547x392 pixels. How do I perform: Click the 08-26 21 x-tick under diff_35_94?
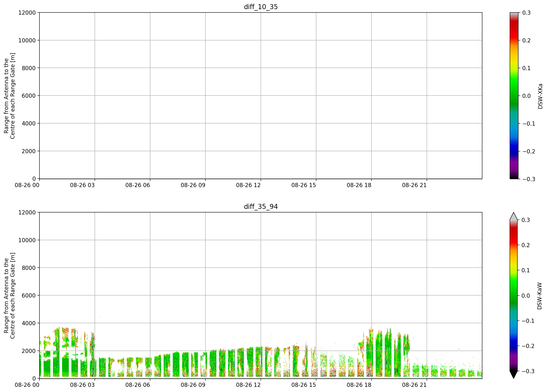(414, 385)
